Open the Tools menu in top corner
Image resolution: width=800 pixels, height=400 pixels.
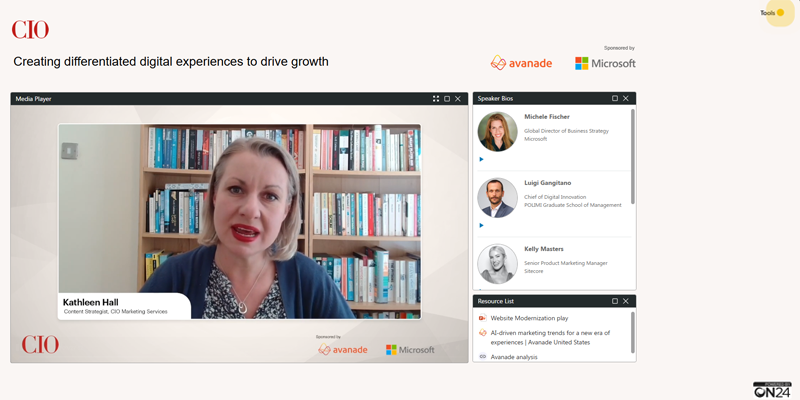click(772, 13)
